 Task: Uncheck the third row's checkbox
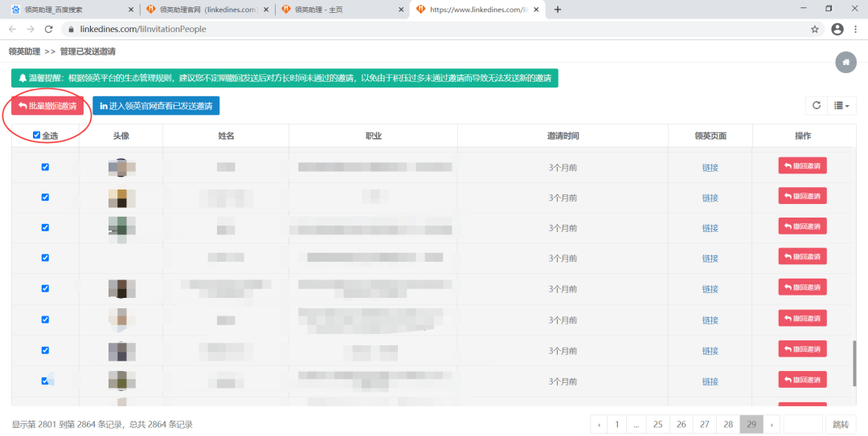click(45, 228)
